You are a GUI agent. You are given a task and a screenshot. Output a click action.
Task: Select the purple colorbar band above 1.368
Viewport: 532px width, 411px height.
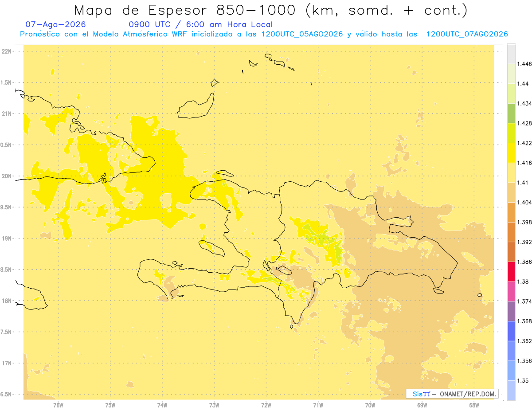point(511,311)
